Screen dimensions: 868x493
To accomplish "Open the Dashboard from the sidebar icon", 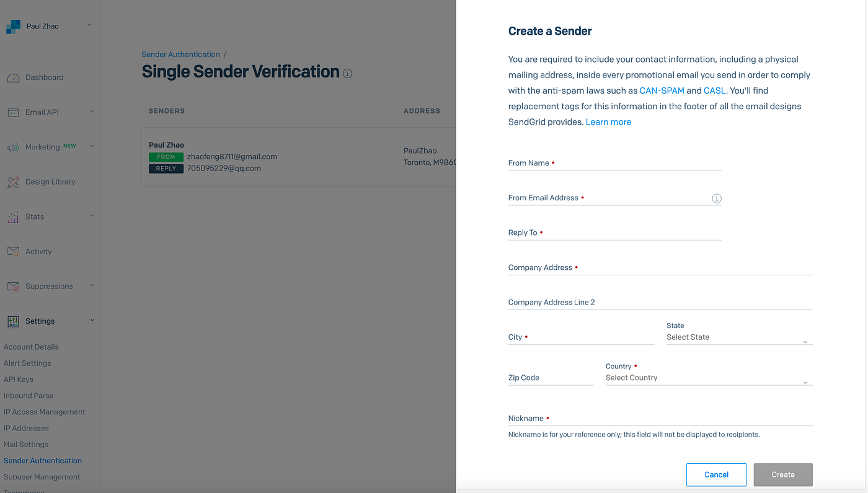I will click(x=14, y=77).
